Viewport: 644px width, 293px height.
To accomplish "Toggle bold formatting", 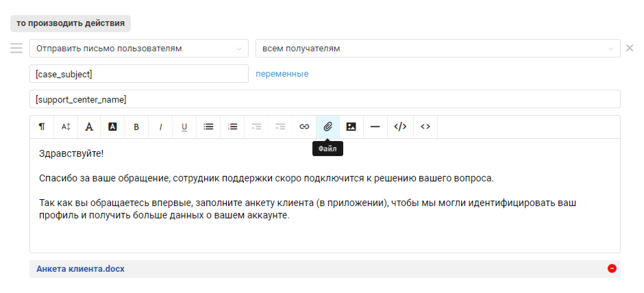I will click(x=136, y=127).
